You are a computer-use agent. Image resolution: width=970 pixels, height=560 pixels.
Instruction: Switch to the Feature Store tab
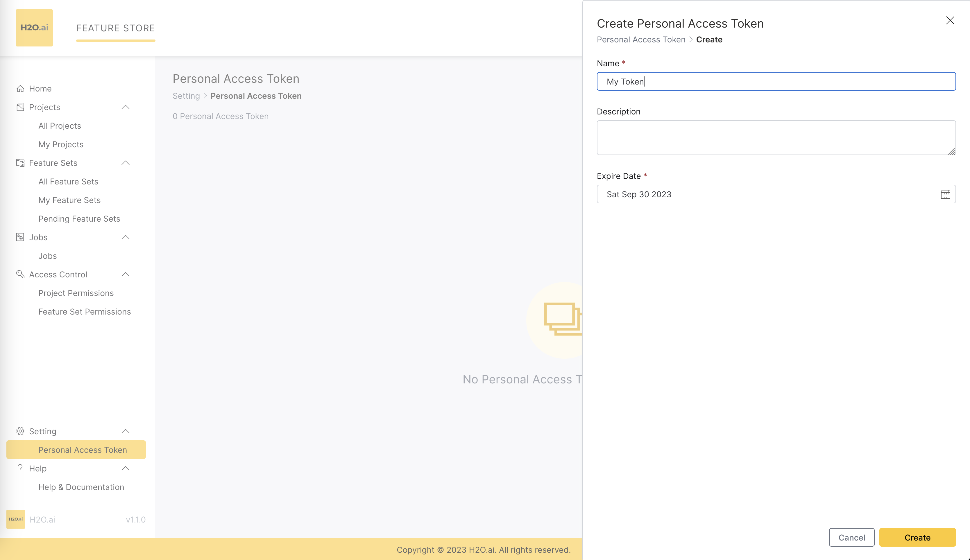(x=115, y=28)
